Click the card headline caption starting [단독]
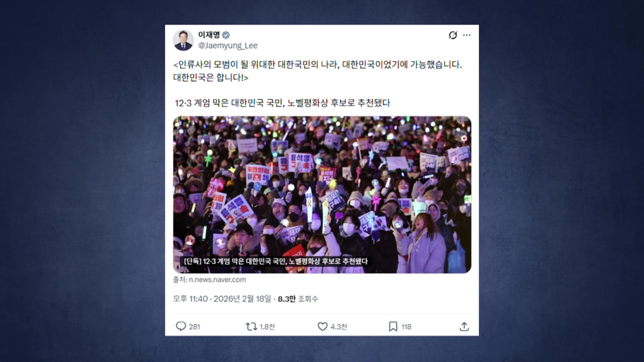 [x=276, y=261]
